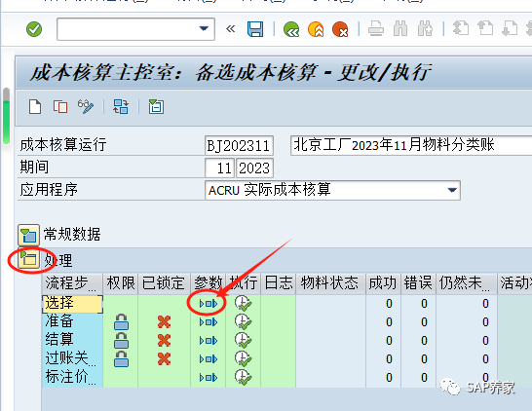Click the Save diskette icon
Screen dimensions: 532x411
tap(255, 29)
